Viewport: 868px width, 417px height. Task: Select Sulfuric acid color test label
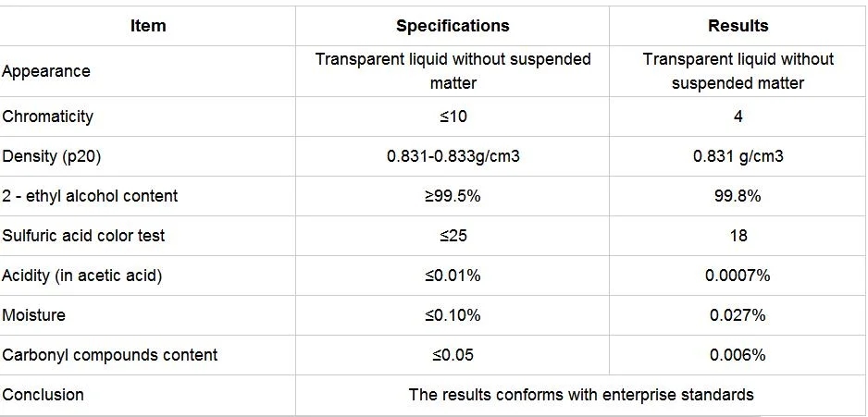(x=83, y=236)
